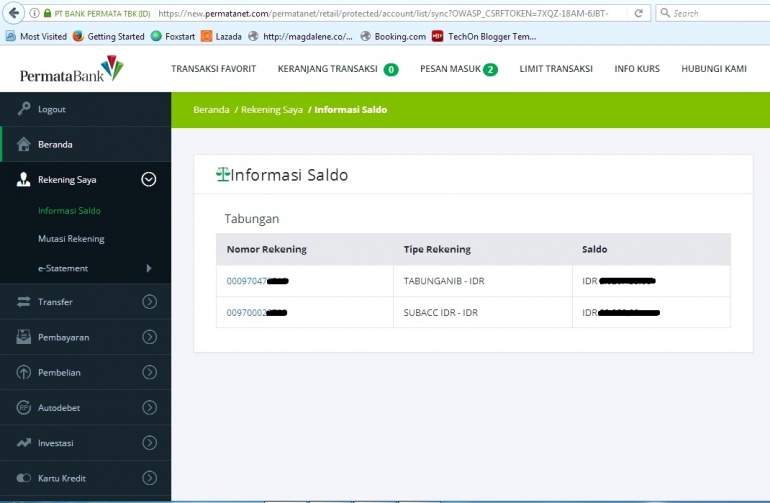Select Informasi Saldo in sidebar
Viewport: 770px width, 503px height.
pos(69,211)
